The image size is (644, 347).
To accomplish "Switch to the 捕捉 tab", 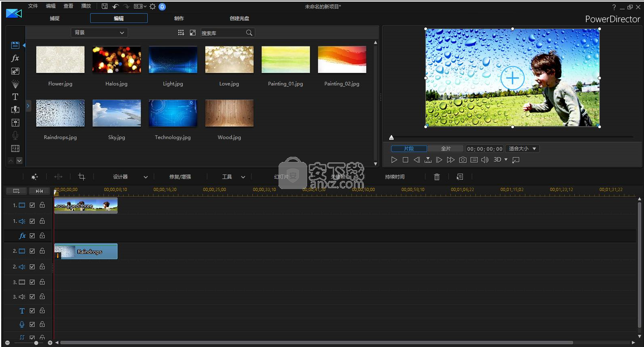I will click(x=55, y=19).
